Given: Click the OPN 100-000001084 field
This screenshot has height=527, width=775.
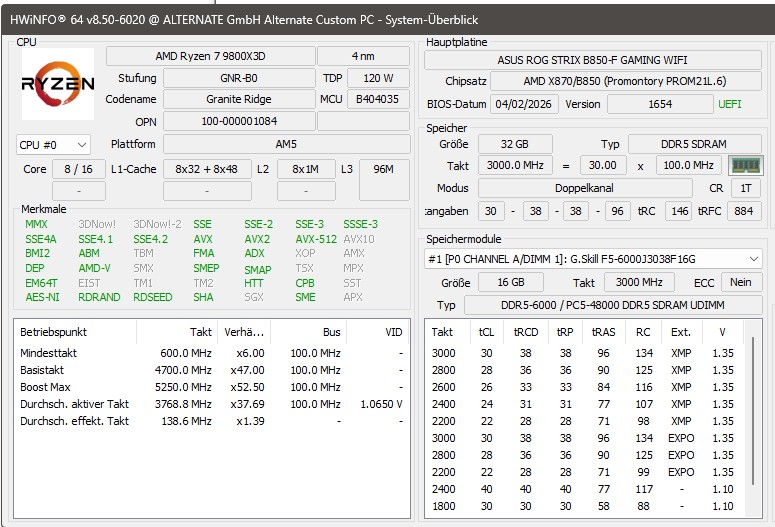Looking at the screenshot, I should 239,121.
